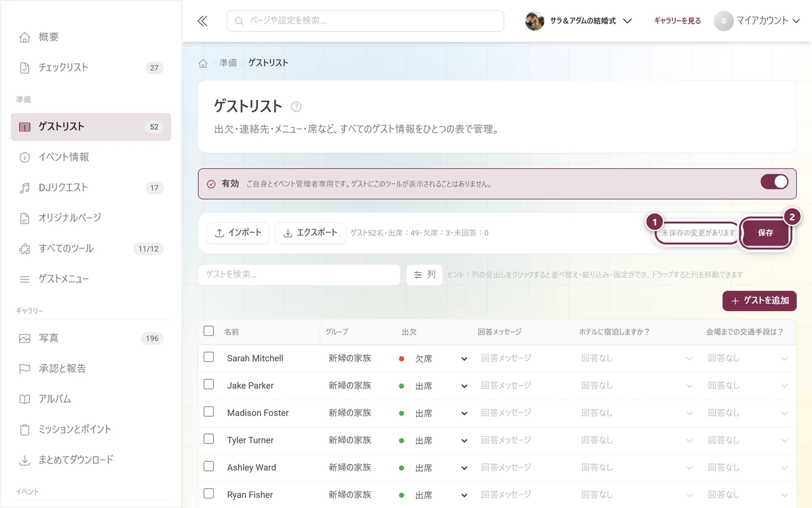Click the ゲストリスト table icon in sidebar

click(x=25, y=127)
